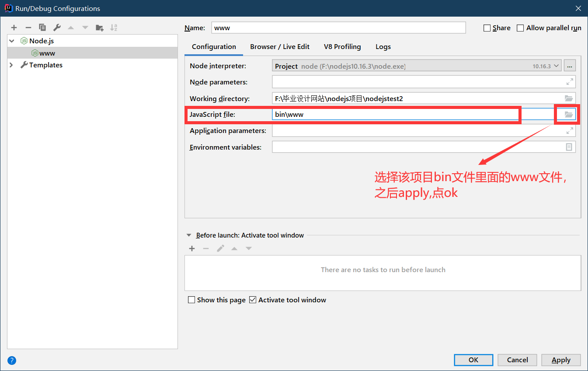588x371 pixels.
Task: Add a new run configuration
Action: click(x=14, y=27)
